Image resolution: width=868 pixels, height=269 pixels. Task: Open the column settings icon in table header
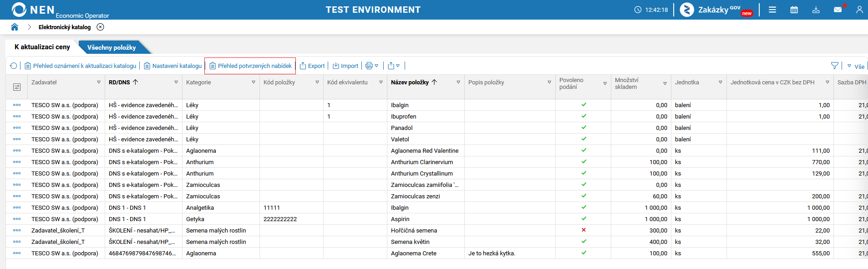coord(17,87)
